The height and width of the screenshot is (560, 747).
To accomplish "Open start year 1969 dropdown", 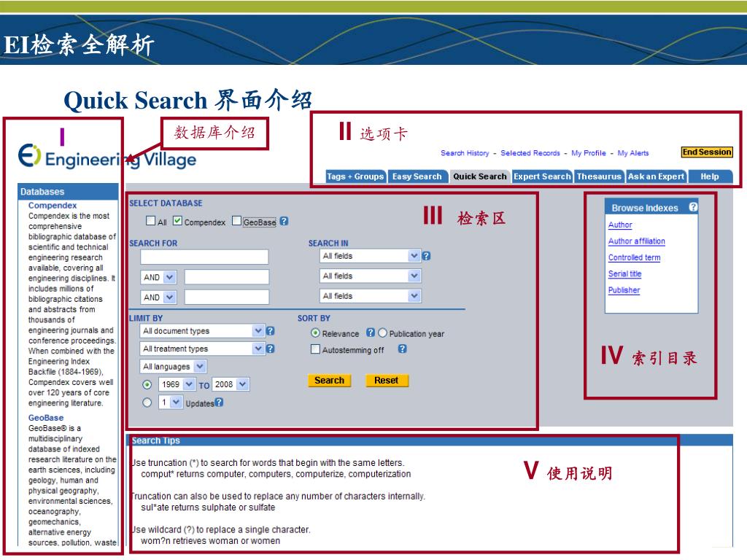I will 177,384.
